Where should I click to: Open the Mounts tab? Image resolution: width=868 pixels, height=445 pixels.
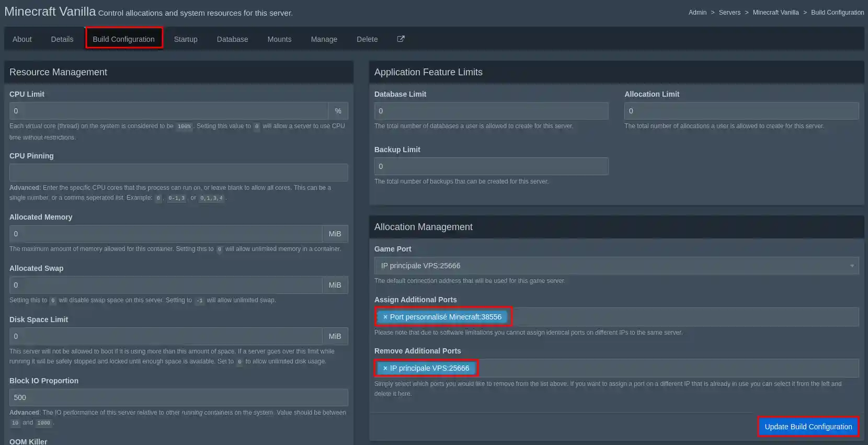[279, 39]
